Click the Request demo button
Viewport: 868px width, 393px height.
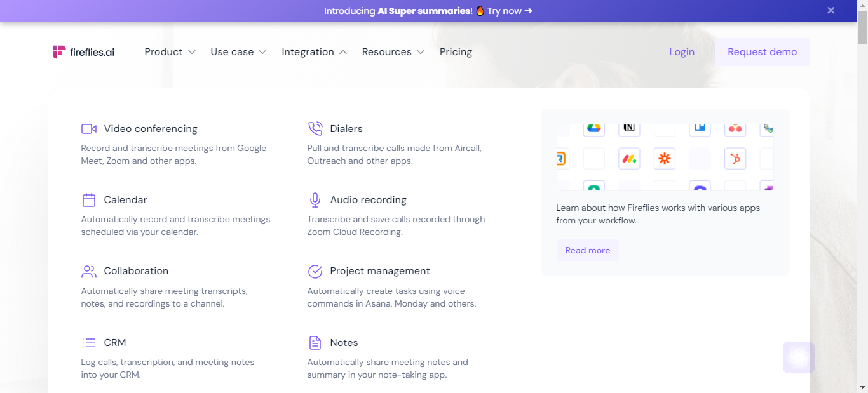tap(763, 52)
